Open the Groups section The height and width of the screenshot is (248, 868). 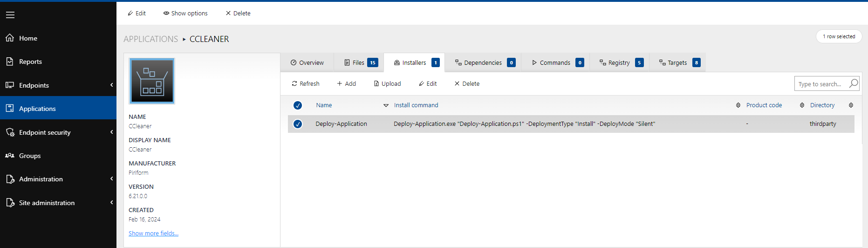pyautogui.click(x=30, y=156)
